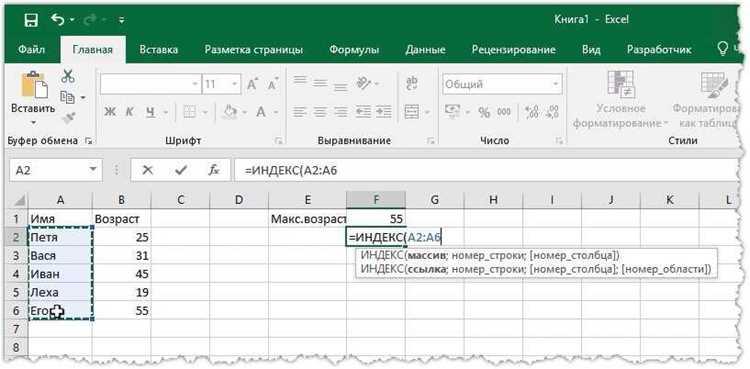Screen dimensions: 750x369
Task: Click the Merge and Center icon
Action: pyautogui.click(x=412, y=112)
